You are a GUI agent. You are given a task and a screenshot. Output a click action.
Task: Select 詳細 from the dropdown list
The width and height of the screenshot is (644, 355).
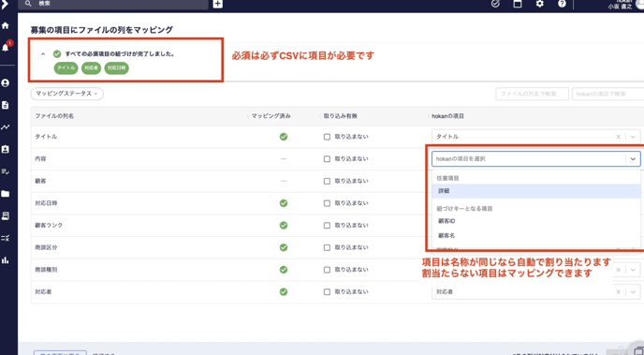pos(536,191)
